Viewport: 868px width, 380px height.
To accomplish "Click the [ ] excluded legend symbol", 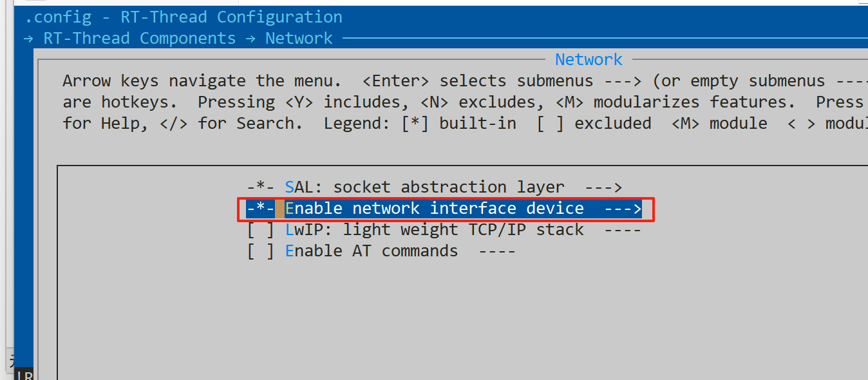I will (x=551, y=124).
